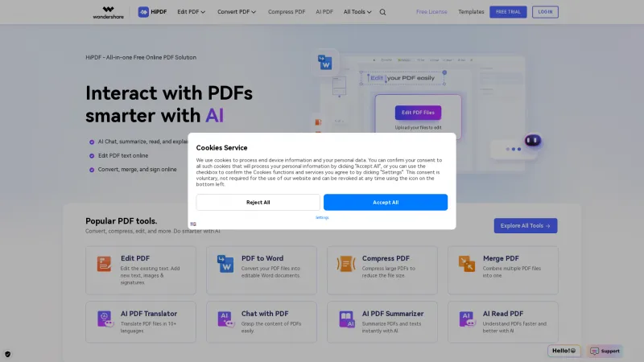The width and height of the screenshot is (644, 362).
Task: Open the Chat with PDF title
Action: pos(265,314)
